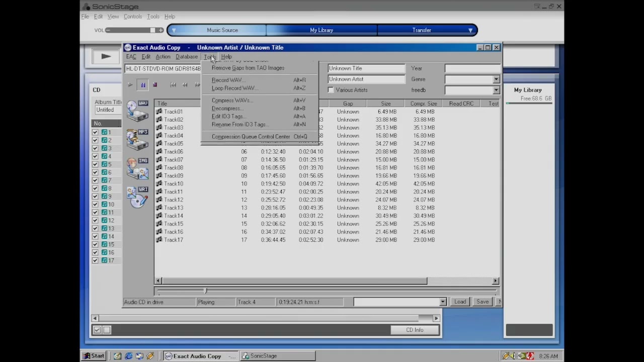Click the WRI write CD icon

[x=137, y=197]
